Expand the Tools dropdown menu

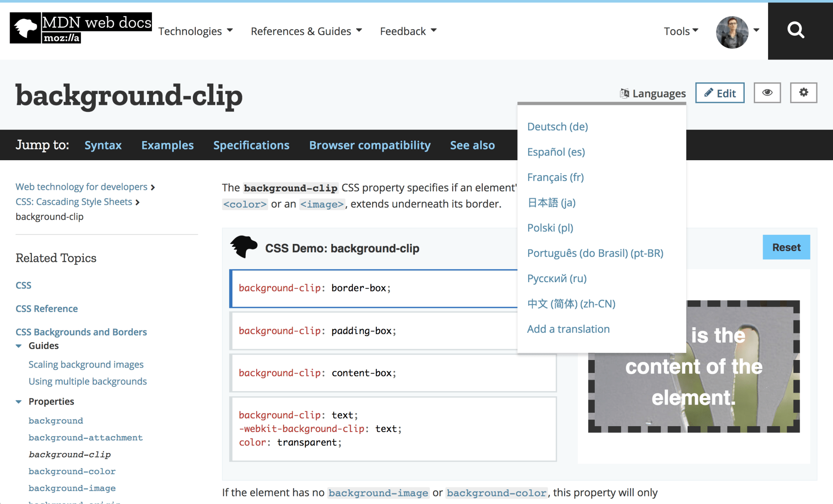pos(681,31)
